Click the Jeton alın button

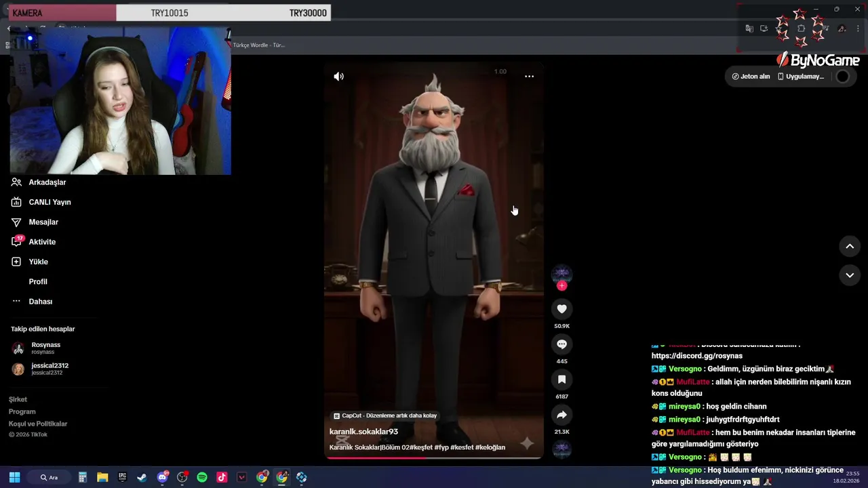tap(751, 77)
